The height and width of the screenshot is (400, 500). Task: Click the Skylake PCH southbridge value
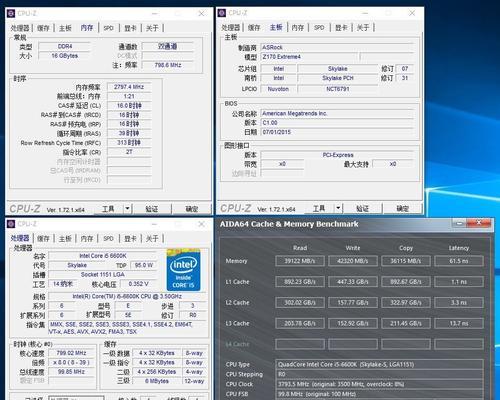[338, 78]
